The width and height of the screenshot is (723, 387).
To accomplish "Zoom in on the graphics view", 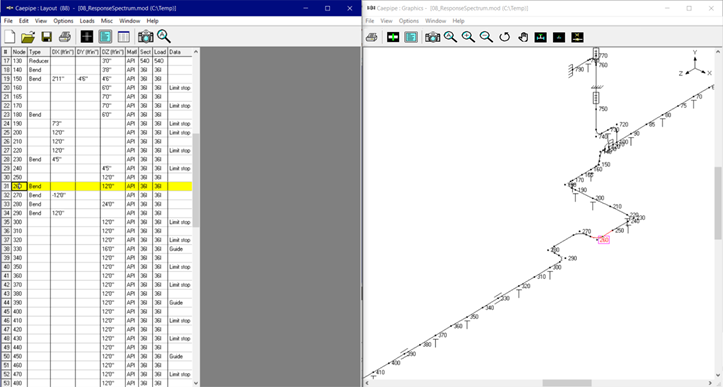I will (x=468, y=37).
